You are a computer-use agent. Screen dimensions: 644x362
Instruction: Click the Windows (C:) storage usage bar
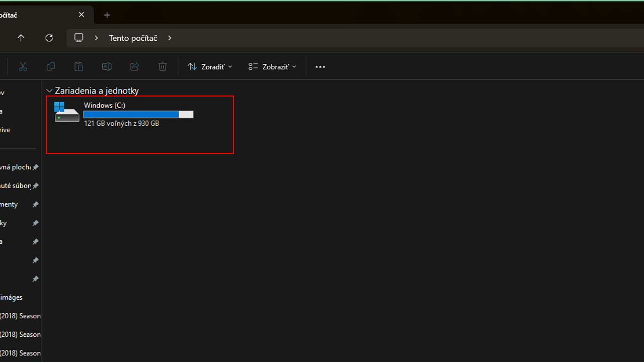(138, 115)
